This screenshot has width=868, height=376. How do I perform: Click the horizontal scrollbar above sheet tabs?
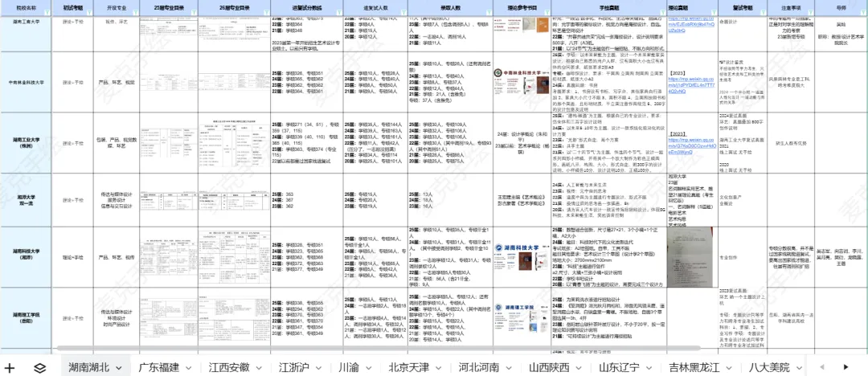(x=378, y=349)
